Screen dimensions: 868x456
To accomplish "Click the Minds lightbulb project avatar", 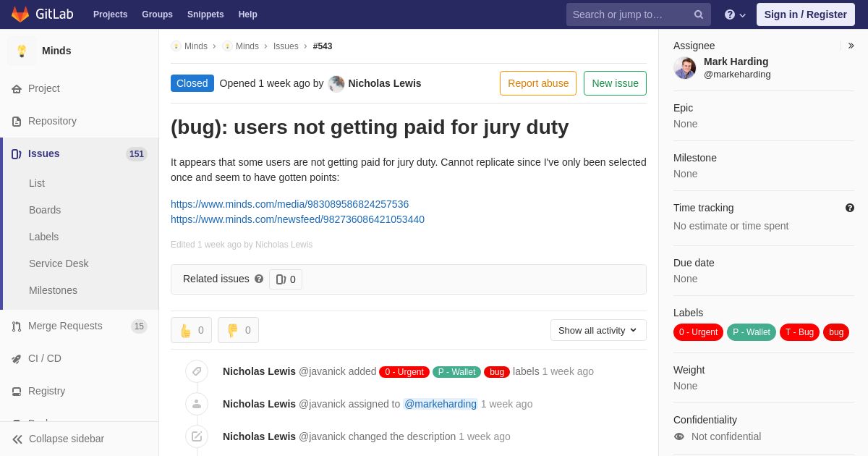I will click(x=22, y=51).
